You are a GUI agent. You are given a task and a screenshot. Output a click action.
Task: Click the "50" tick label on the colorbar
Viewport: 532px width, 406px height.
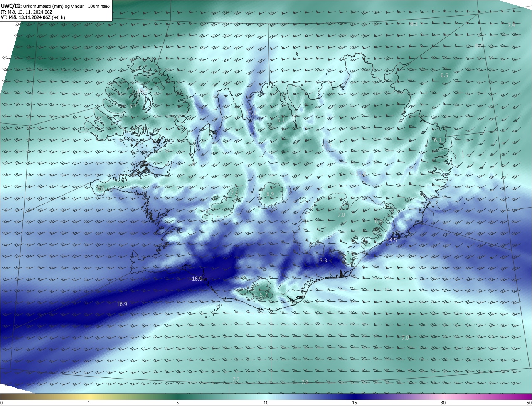[529, 403]
